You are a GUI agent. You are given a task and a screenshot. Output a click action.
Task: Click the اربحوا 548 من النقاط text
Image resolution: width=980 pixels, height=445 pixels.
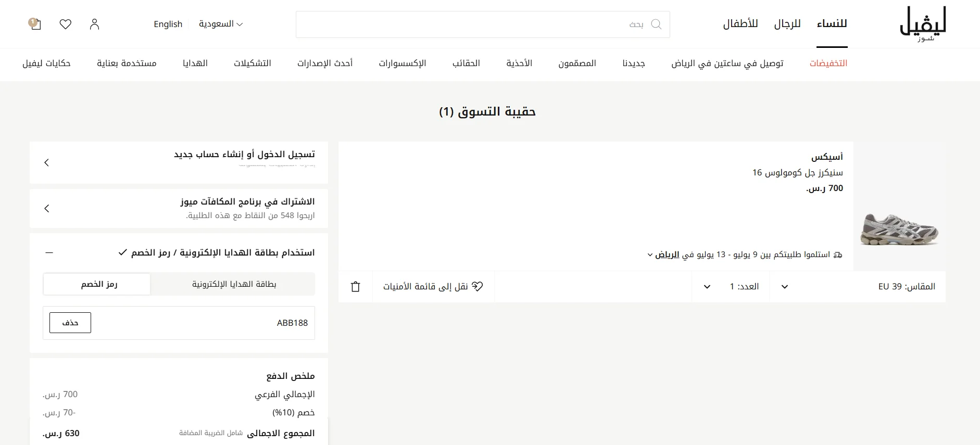click(x=250, y=215)
